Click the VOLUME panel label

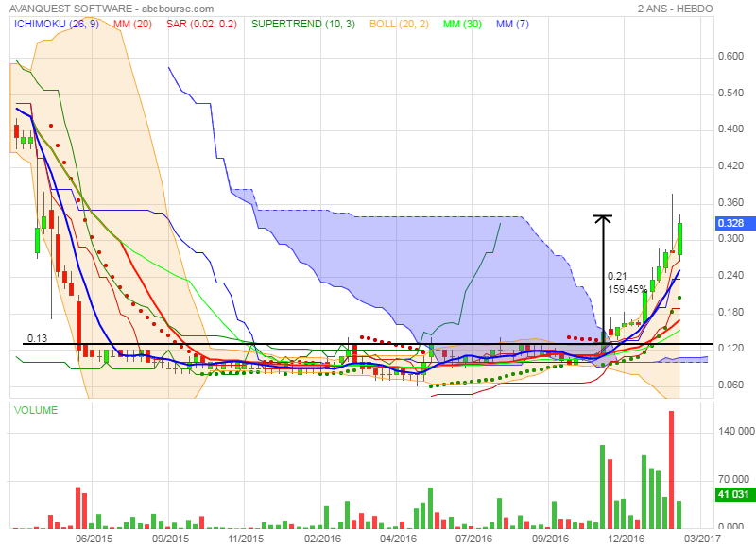36,410
